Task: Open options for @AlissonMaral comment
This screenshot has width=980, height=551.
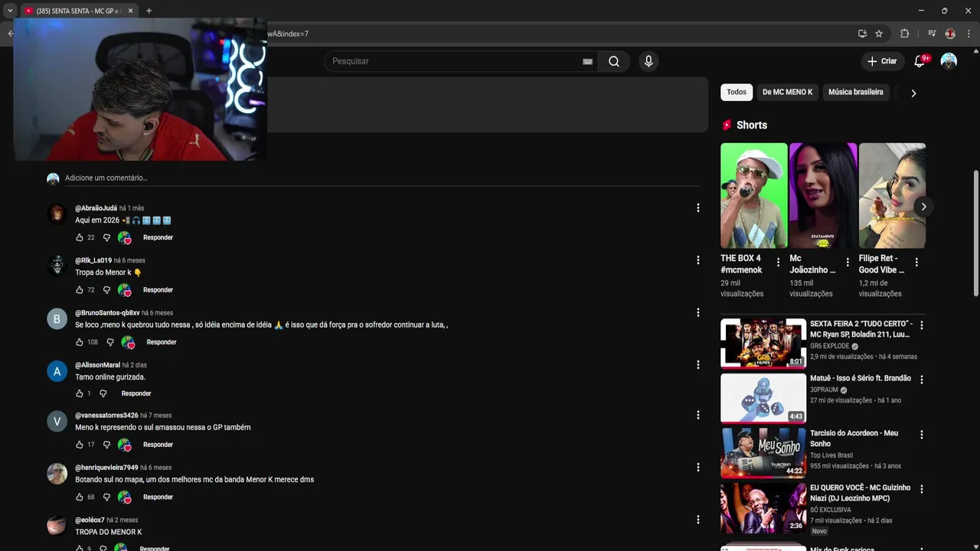Action: click(x=697, y=365)
